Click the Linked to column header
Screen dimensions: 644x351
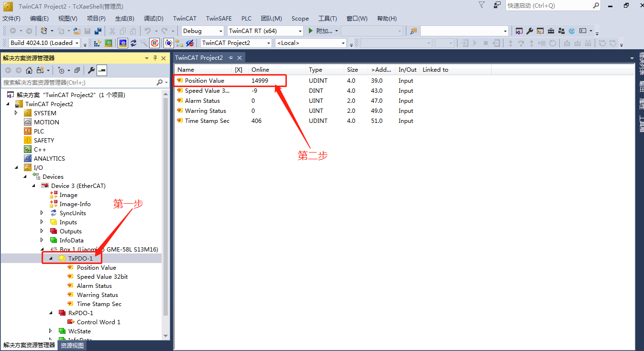tap(456, 70)
